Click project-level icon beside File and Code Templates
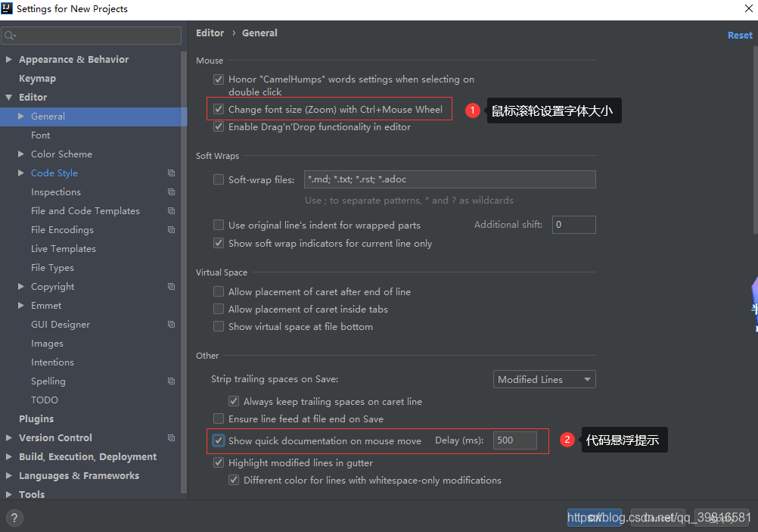Screen dimensions: 758x532 pos(171,211)
